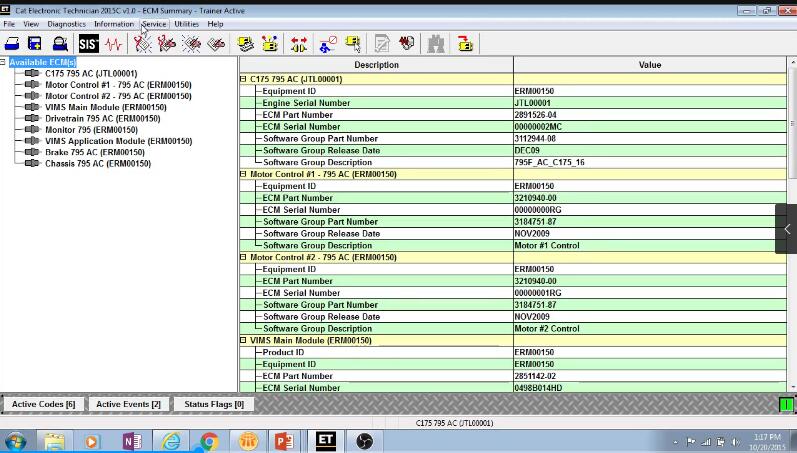Collapse the Available ECM(s) tree root
The height and width of the screenshot is (453, 797).
tap(4, 63)
